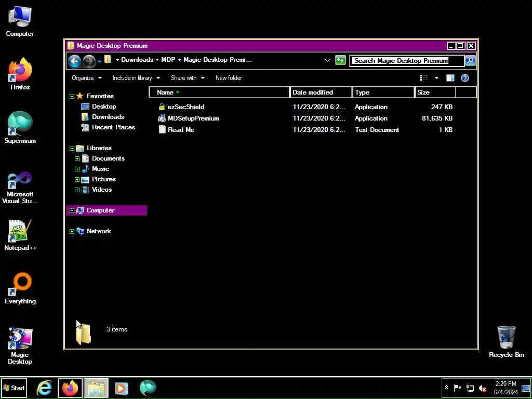The image size is (532, 399).
Task: Change the view using view icon
Action: [x=424, y=78]
